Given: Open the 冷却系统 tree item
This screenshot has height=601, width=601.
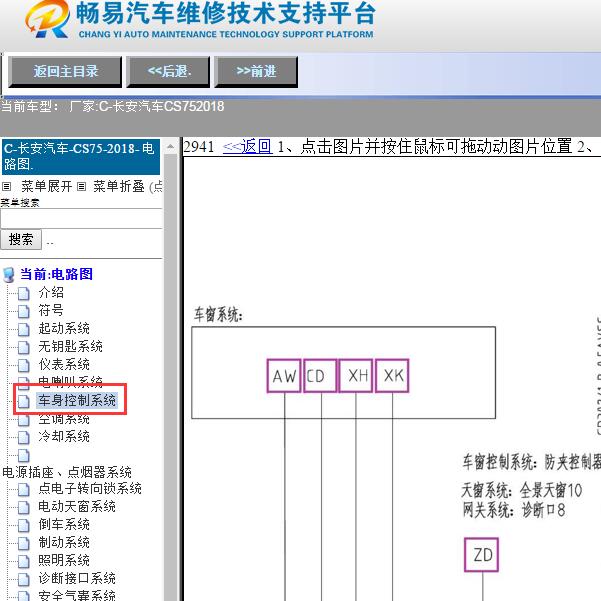Looking at the screenshot, I should [x=64, y=437].
